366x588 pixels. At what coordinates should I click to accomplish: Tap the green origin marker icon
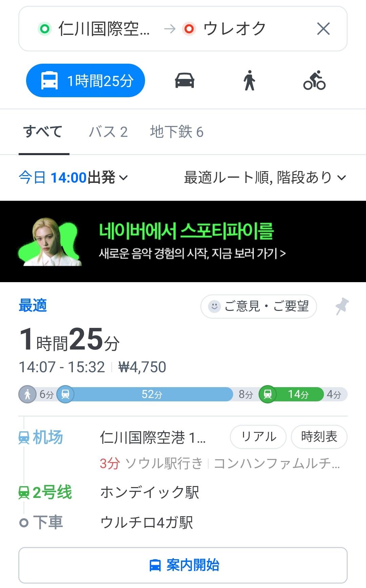44,29
